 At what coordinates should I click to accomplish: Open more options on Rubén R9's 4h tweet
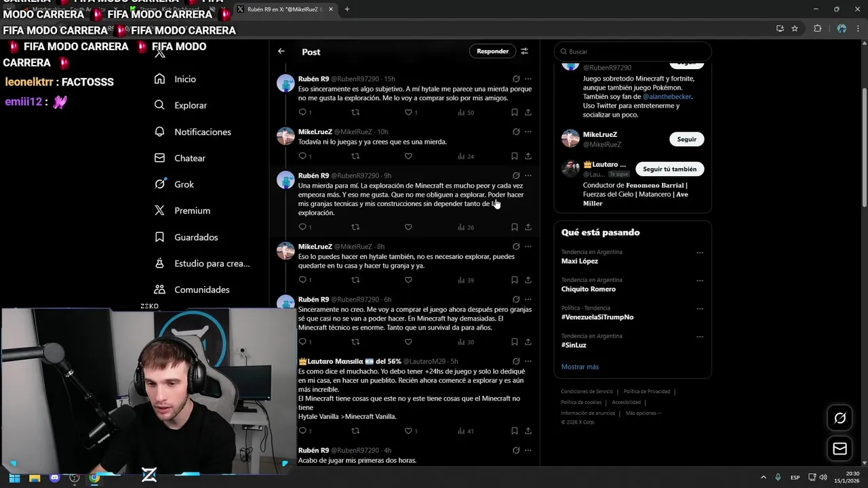coord(528,450)
